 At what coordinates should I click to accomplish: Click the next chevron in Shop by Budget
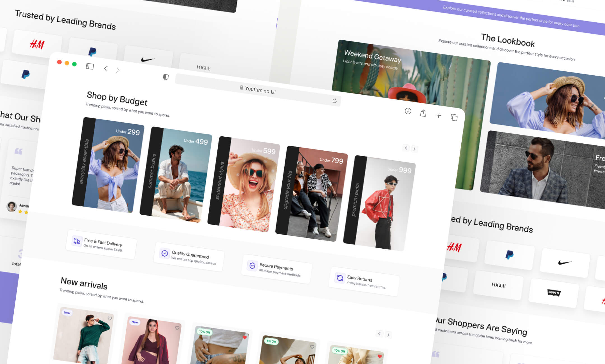(414, 149)
